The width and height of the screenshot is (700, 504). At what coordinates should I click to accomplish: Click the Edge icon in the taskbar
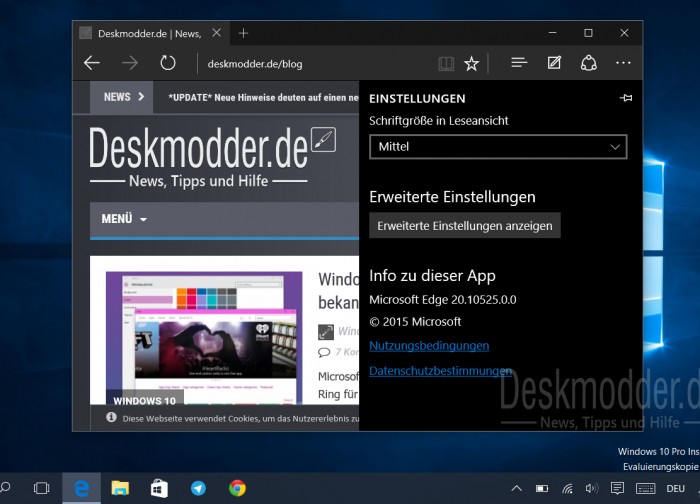coord(82,488)
